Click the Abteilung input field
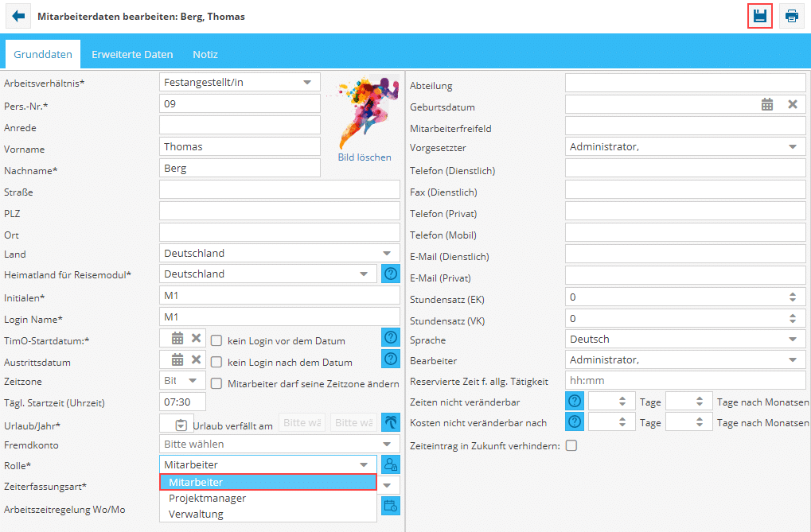The image size is (811, 532). [x=685, y=83]
